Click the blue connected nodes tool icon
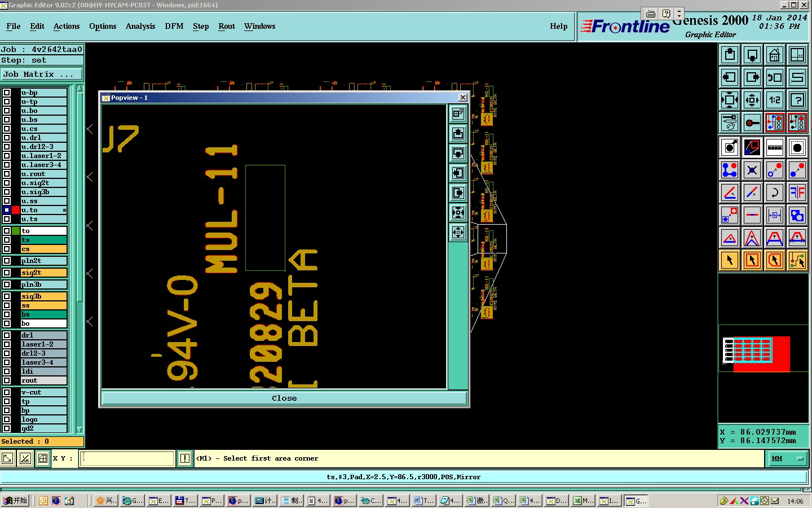Image resolution: width=812 pixels, height=508 pixels. 730,170
